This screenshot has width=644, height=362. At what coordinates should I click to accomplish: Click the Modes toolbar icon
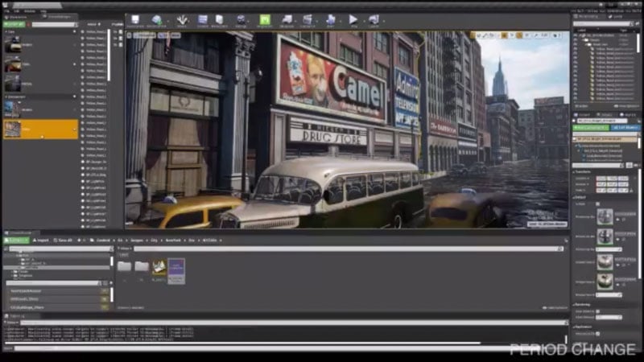coord(182,19)
